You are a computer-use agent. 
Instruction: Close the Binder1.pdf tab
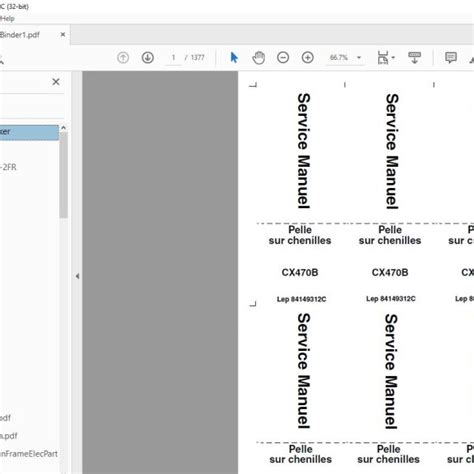(63, 34)
